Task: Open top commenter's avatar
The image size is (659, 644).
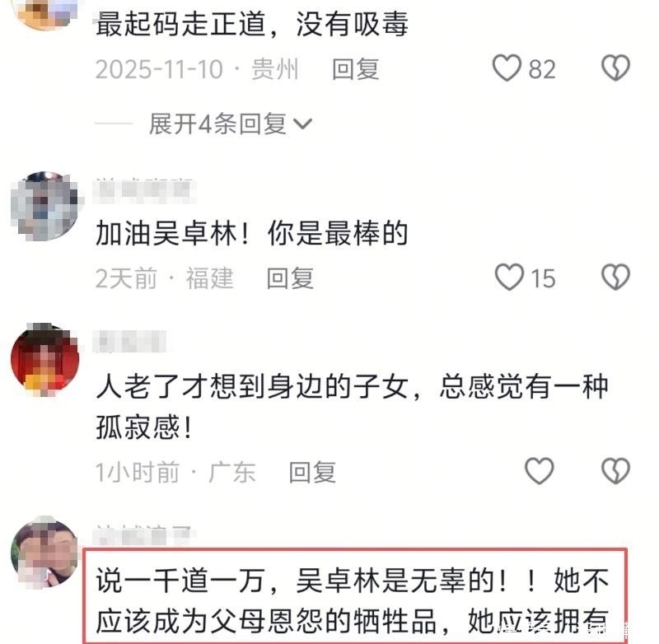Action: 45,12
